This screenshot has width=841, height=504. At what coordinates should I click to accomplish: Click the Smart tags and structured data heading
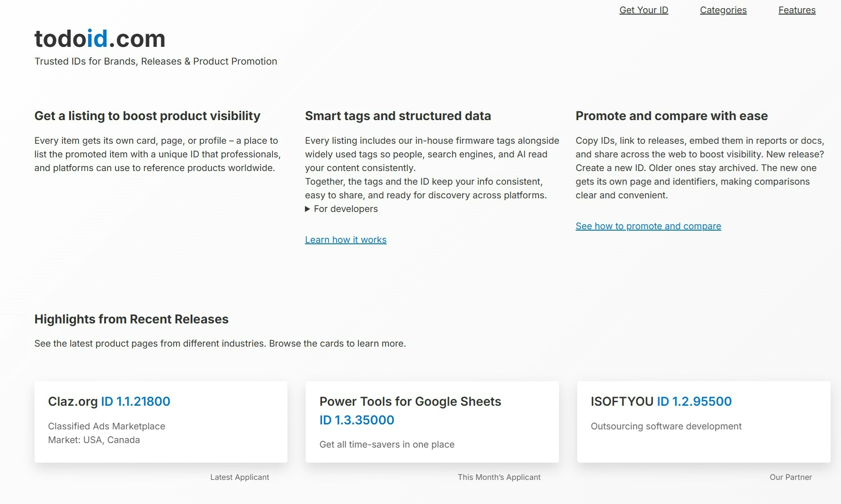(398, 116)
